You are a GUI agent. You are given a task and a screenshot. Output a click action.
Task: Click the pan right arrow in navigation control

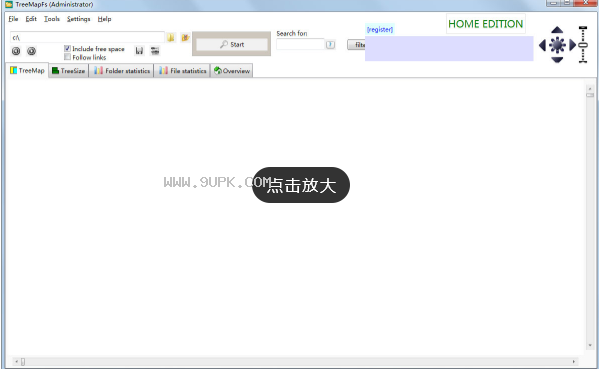(572, 45)
